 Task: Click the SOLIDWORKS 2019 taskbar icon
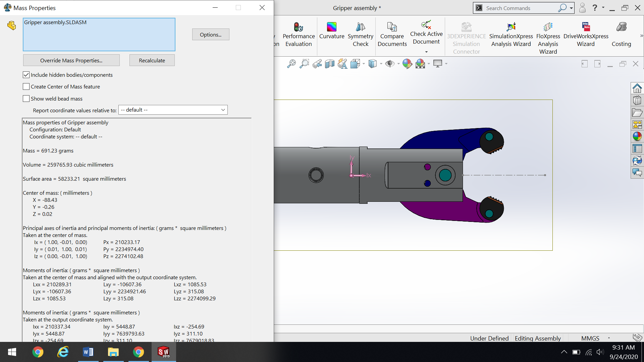[164, 352]
